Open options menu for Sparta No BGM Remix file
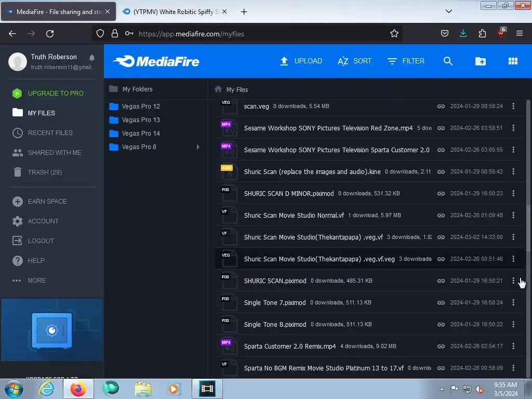Viewport: 532px width, 399px height. (x=513, y=368)
